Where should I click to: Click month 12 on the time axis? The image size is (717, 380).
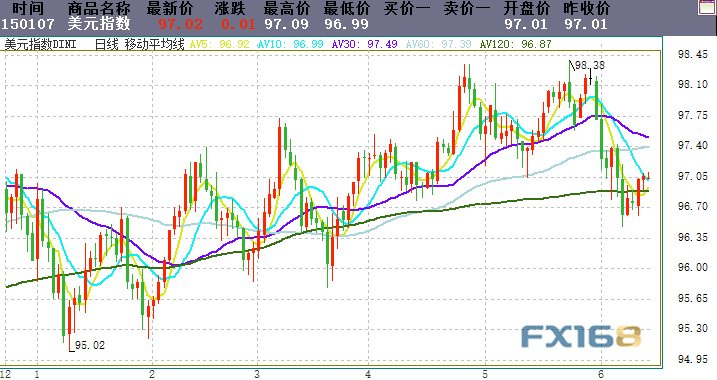pos(5,375)
